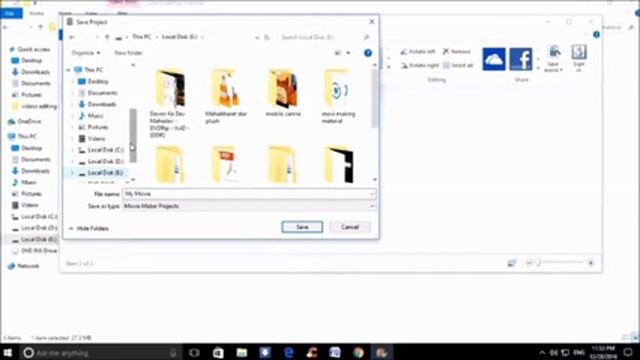Open the Action Center notification icon

pos(629,352)
